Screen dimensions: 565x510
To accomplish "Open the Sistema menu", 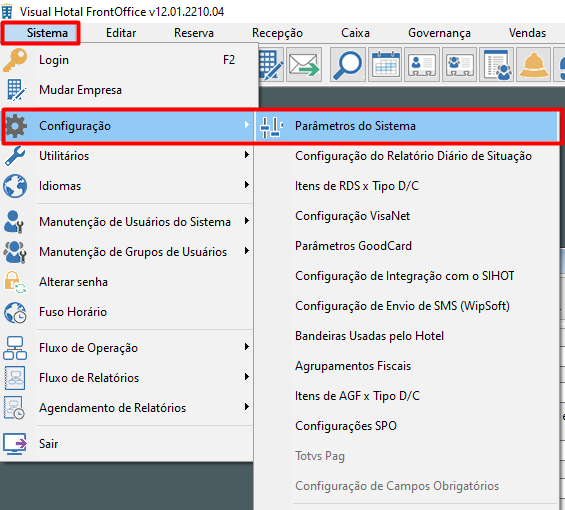I will coord(47,33).
